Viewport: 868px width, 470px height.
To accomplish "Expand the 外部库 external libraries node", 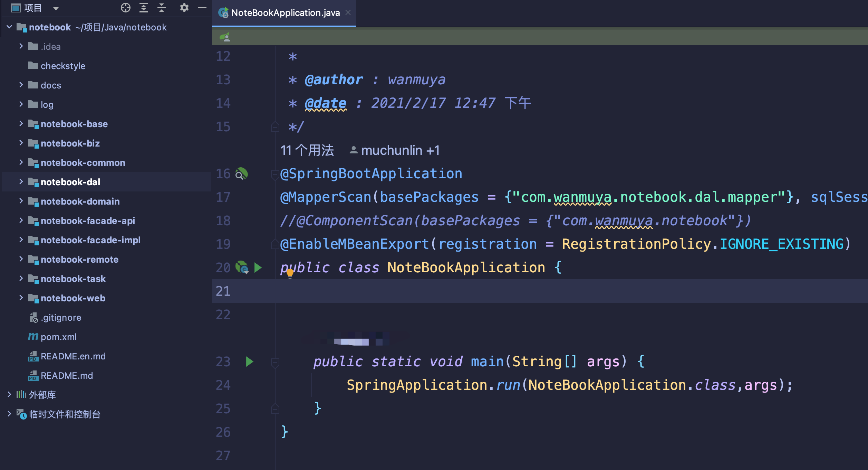I will point(9,394).
